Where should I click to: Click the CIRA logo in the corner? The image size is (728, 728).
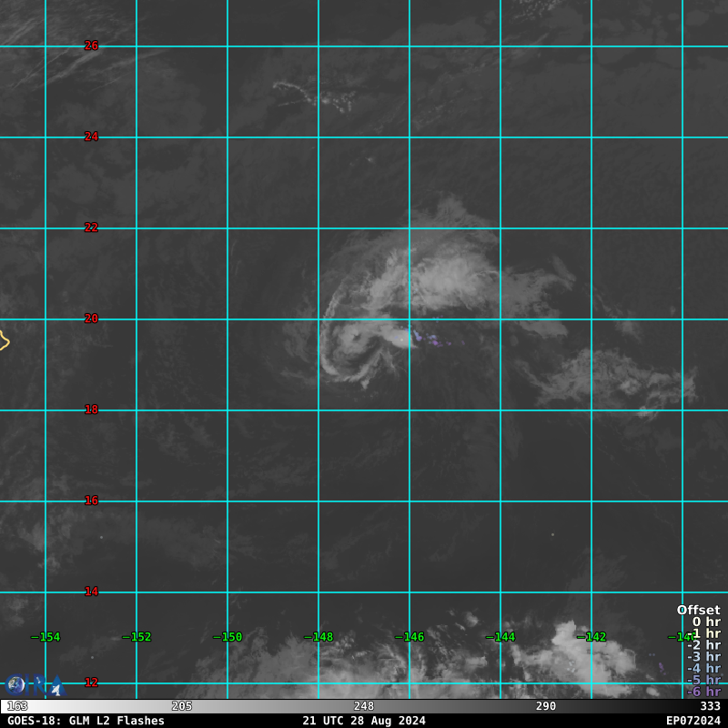tap(34, 684)
